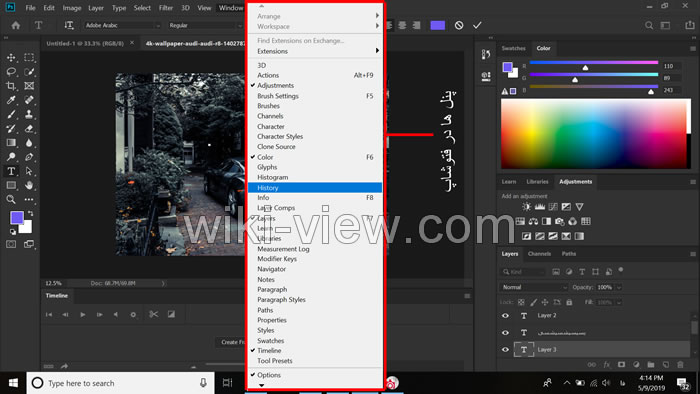
Task: Toggle lock all icon in Layers panel
Action: point(569,302)
